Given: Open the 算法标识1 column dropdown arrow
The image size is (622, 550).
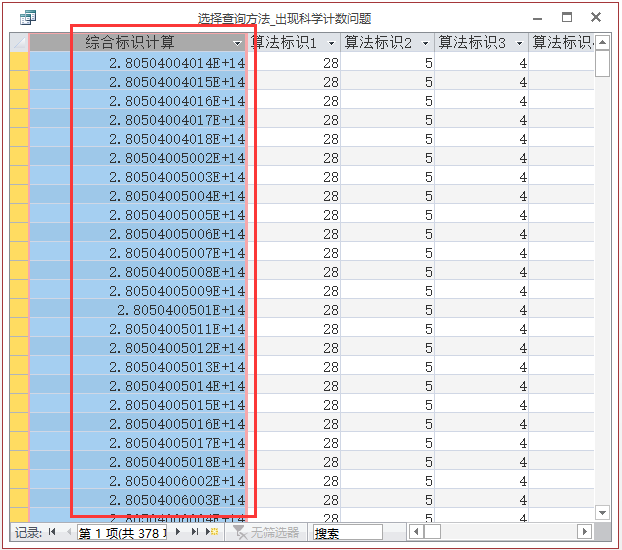Looking at the screenshot, I should point(331,43).
